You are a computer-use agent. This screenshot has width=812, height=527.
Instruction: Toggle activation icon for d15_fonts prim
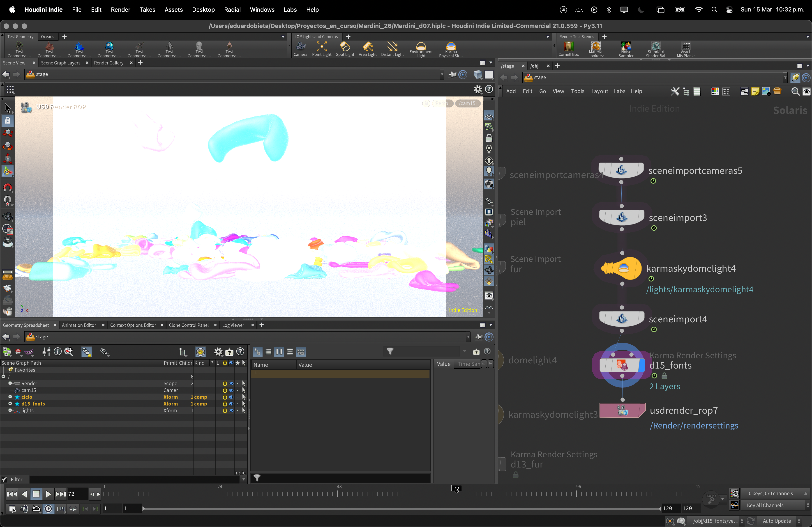pyautogui.click(x=225, y=404)
